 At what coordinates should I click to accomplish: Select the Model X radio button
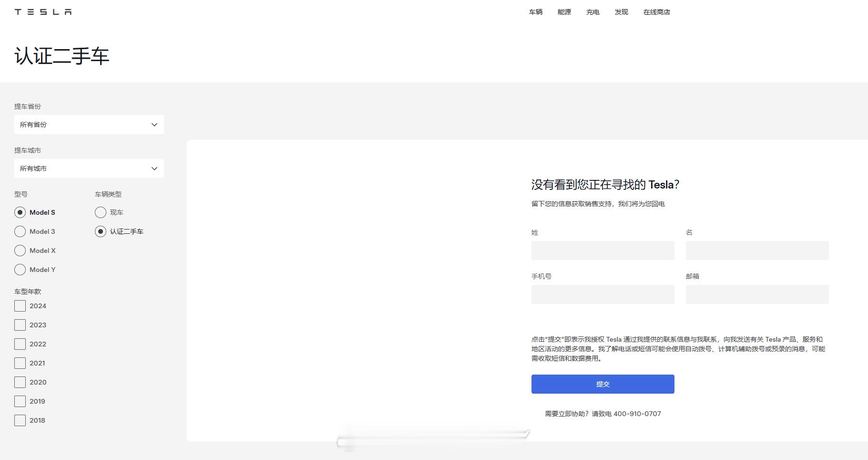click(x=20, y=251)
